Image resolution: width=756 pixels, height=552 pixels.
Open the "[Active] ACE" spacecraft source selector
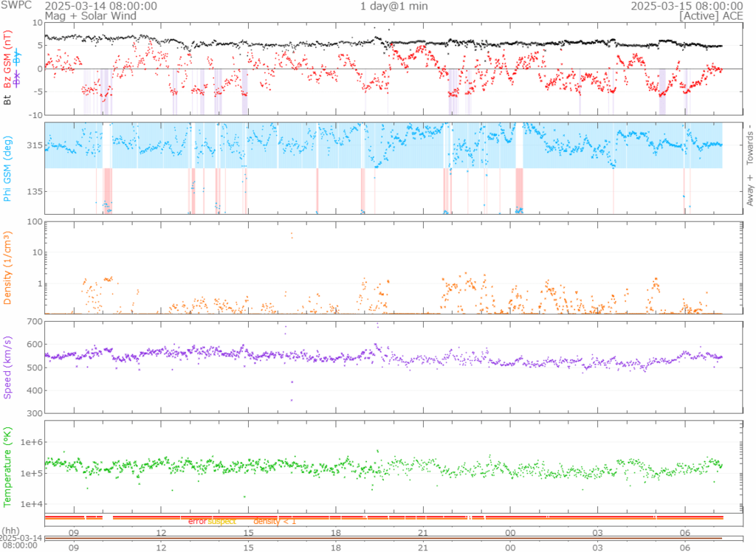click(711, 15)
